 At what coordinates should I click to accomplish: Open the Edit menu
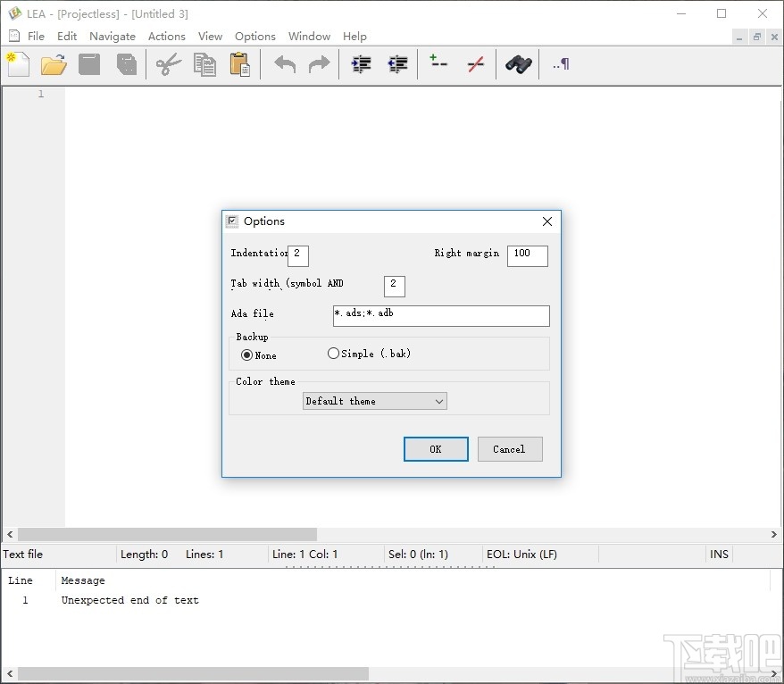coord(66,36)
